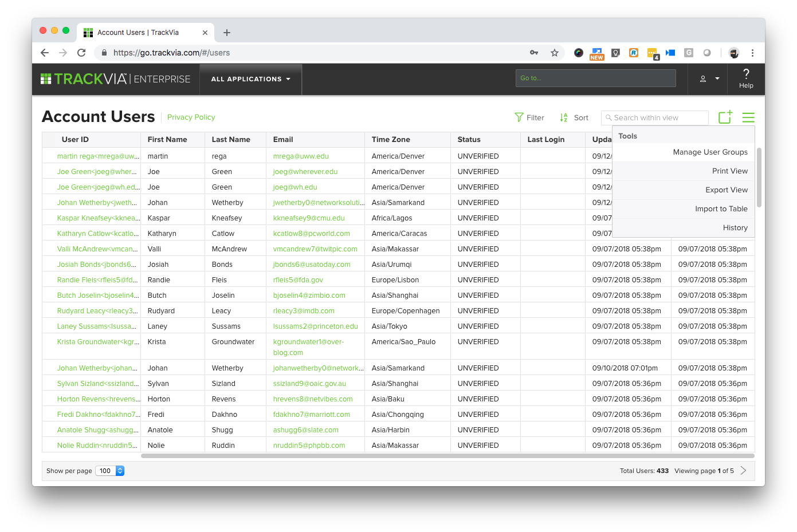
Task: Click the yellow extension icon with badge 4
Action: (x=653, y=53)
